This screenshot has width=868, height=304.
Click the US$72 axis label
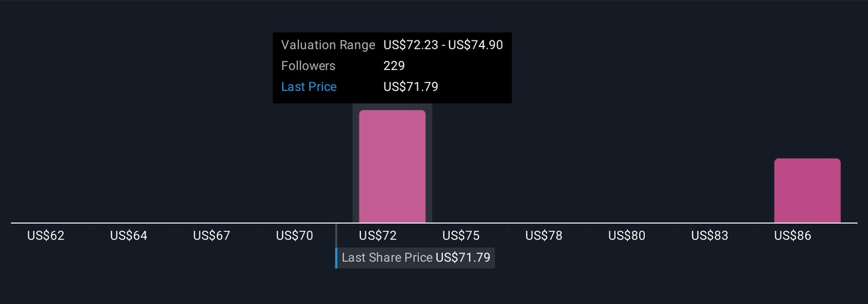coord(378,236)
